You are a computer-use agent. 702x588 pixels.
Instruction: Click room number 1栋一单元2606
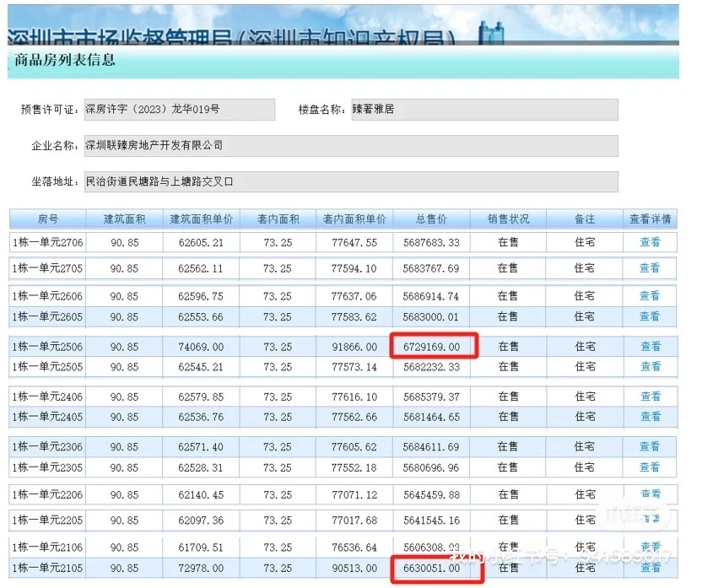pyautogui.click(x=47, y=296)
